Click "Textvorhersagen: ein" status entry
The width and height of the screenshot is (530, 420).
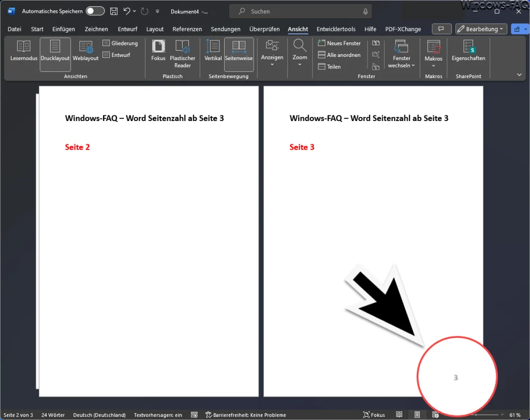[x=158, y=415]
